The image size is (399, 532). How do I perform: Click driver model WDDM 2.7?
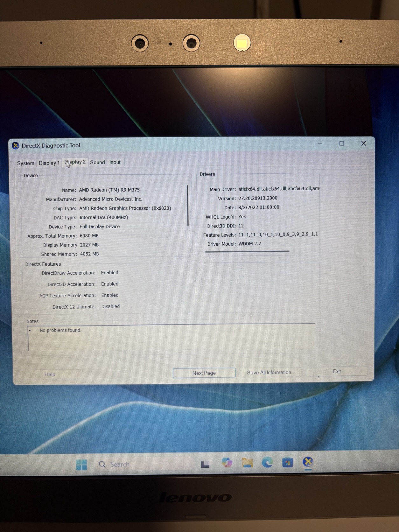pyautogui.click(x=250, y=244)
